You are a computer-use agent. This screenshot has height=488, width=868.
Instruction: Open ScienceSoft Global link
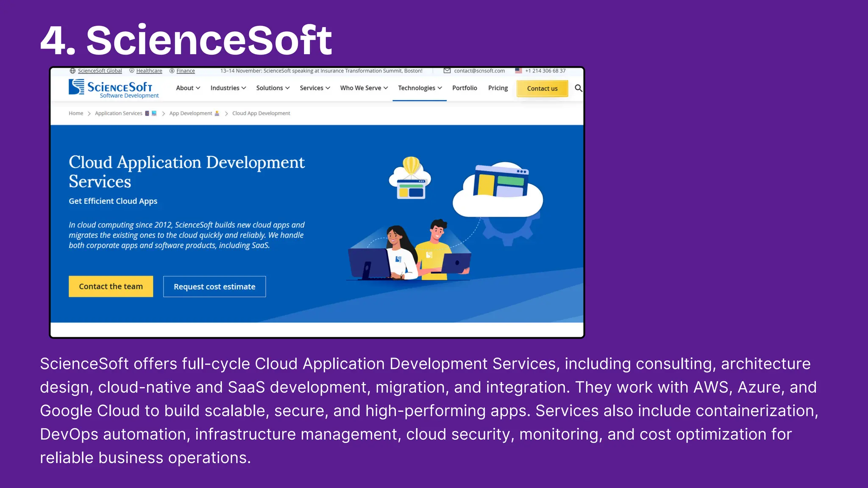[100, 71]
